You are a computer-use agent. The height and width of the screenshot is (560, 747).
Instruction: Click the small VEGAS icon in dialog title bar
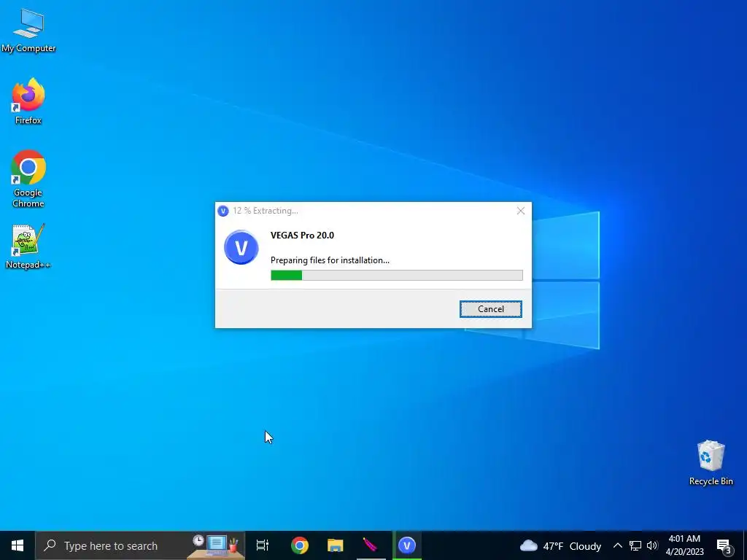click(x=223, y=211)
